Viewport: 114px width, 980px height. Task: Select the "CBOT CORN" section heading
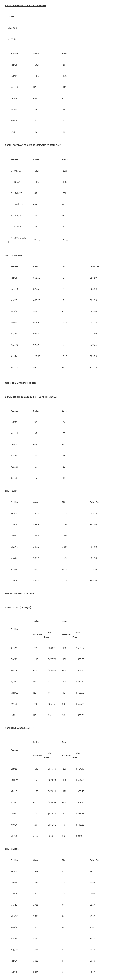pyautogui.click(x=11, y=491)
